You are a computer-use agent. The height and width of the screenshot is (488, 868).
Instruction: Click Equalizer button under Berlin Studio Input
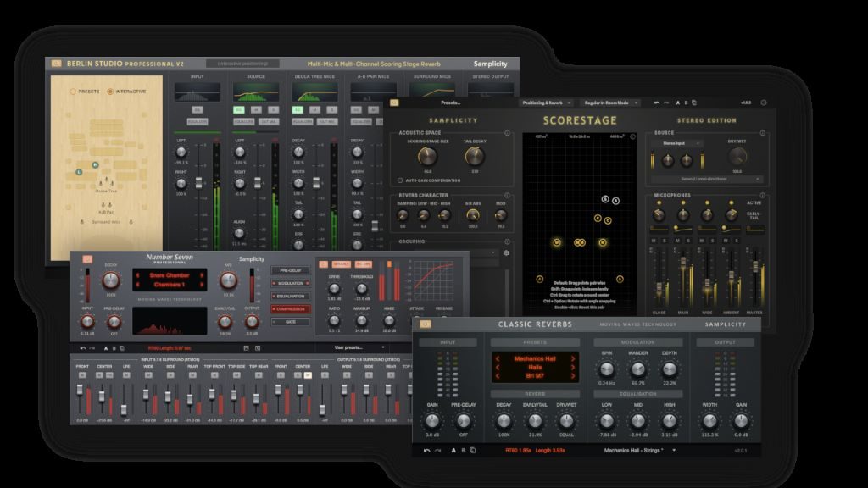coord(197,122)
